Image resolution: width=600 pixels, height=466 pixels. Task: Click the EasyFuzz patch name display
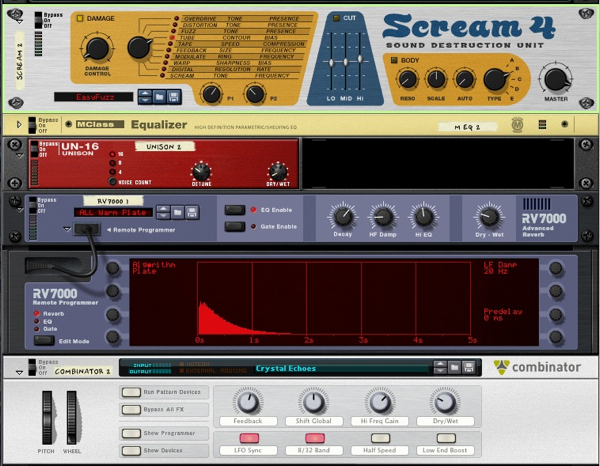point(94,97)
